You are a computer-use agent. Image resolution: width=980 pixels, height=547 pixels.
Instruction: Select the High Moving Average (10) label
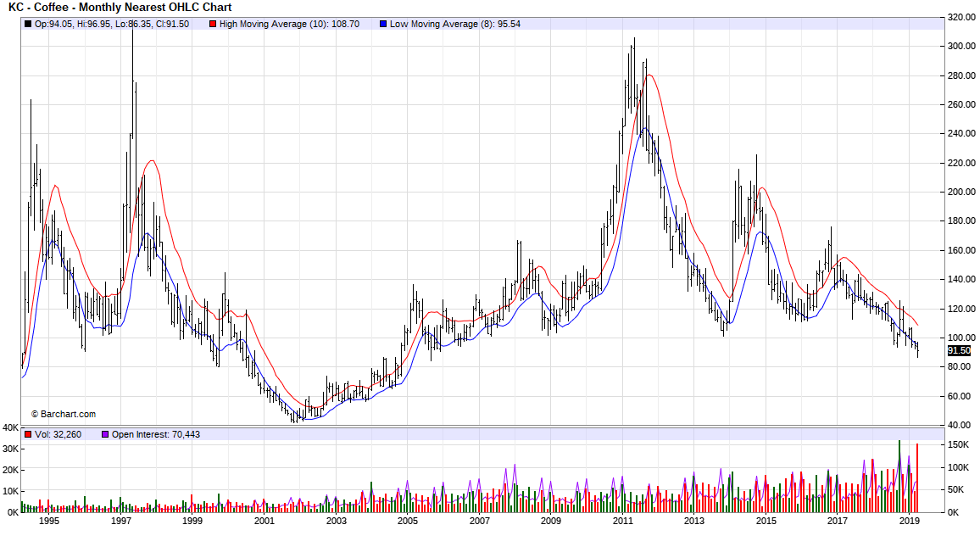(289, 24)
